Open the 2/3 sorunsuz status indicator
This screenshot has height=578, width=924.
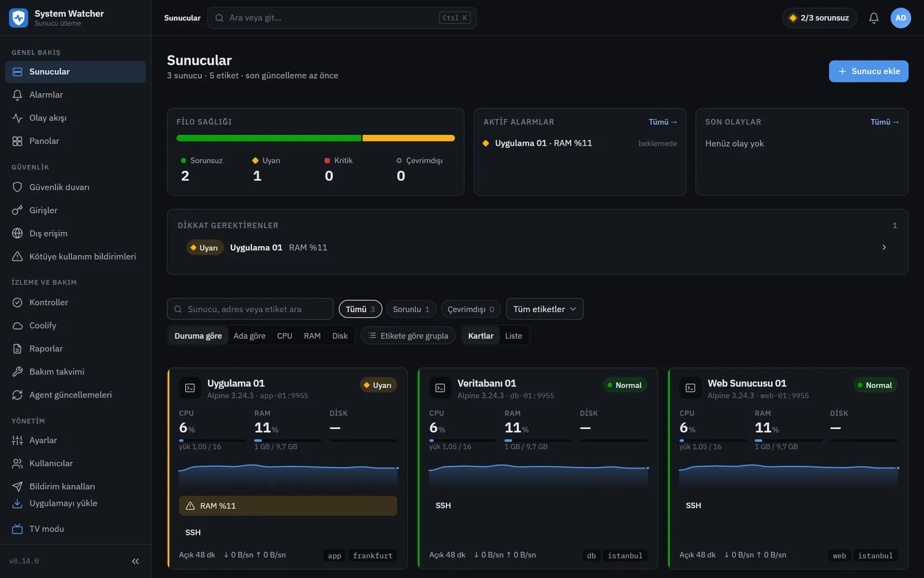point(819,18)
